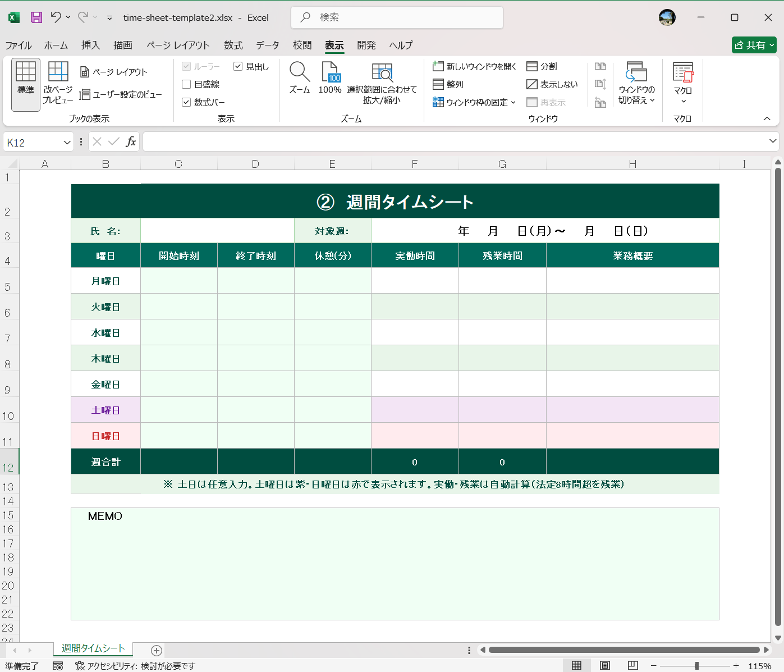Open the マクロ dropdown
This screenshot has width=784, height=672.
point(683,84)
